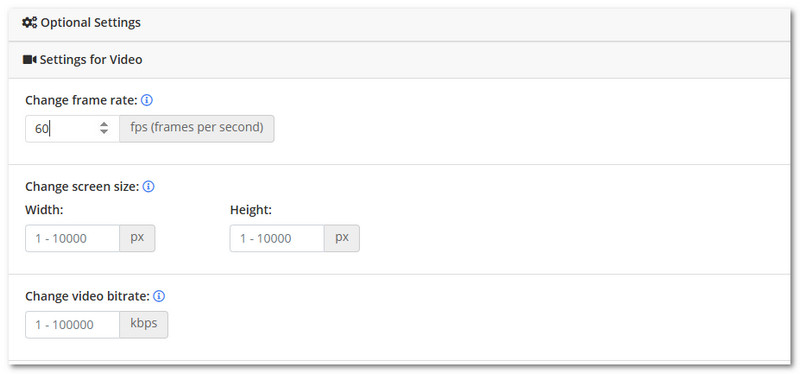Open the screen size info icon

(x=148, y=187)
